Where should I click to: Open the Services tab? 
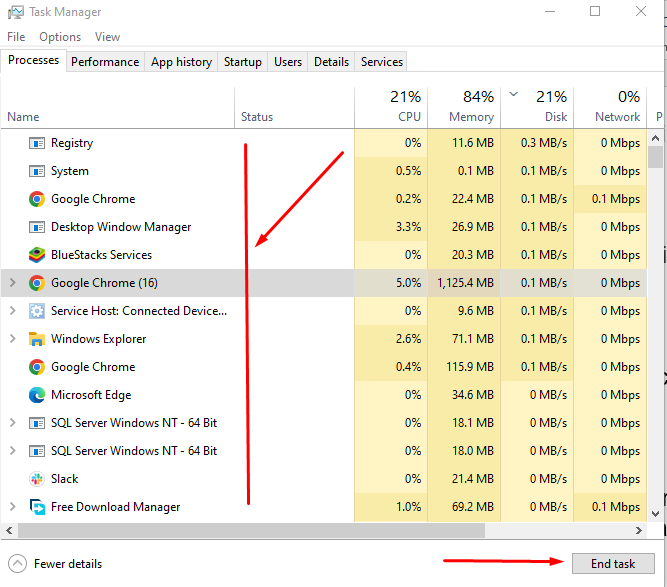click(382, 62)
